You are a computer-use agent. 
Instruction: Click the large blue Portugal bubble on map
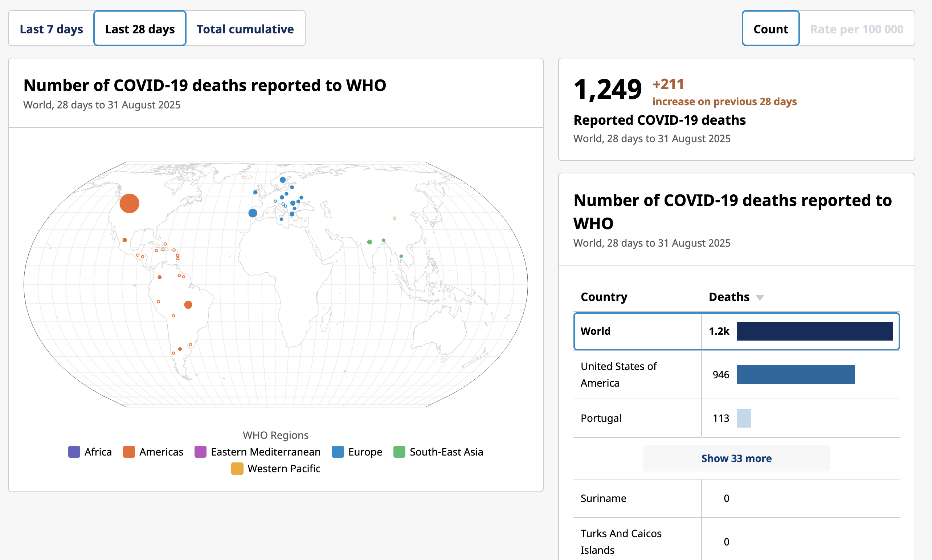click(x=253, y=213)
